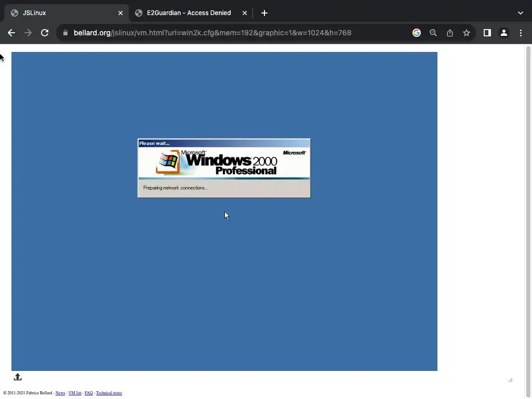
Task: Open a new browser tab
Action: point(264,13)
